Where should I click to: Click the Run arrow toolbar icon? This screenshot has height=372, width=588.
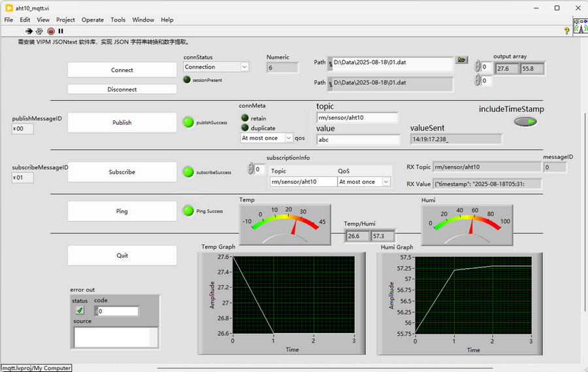pyautogui.click(x=29, y=31)
